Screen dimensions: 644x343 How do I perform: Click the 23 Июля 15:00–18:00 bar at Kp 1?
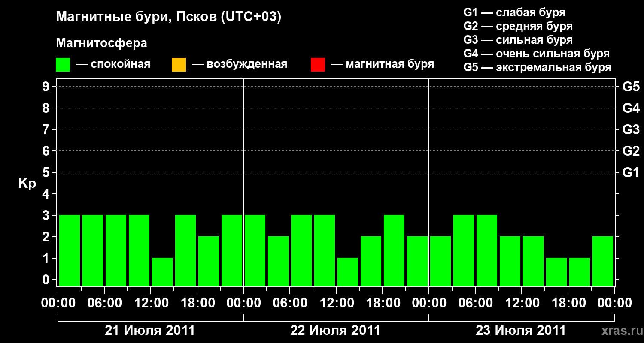556,272
